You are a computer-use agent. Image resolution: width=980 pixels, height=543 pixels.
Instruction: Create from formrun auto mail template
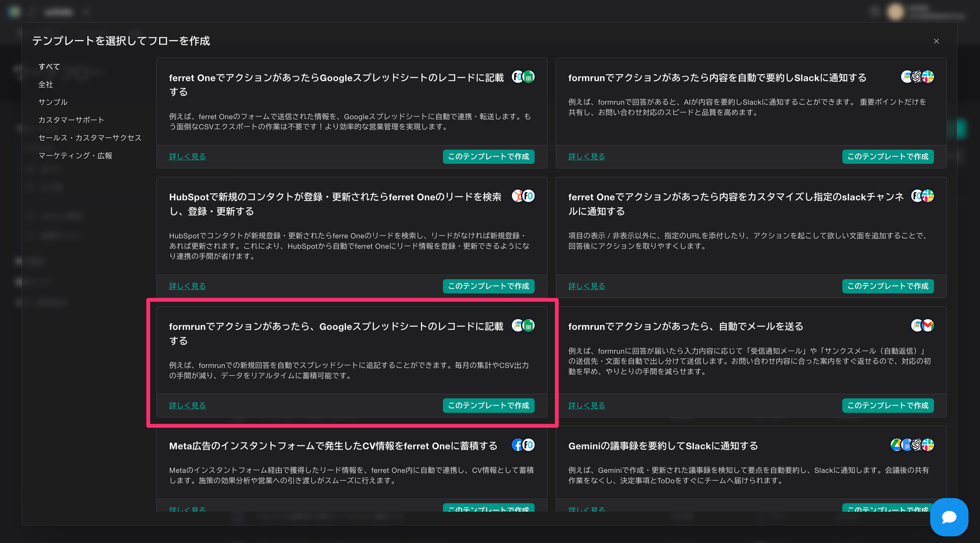point(887,406)
